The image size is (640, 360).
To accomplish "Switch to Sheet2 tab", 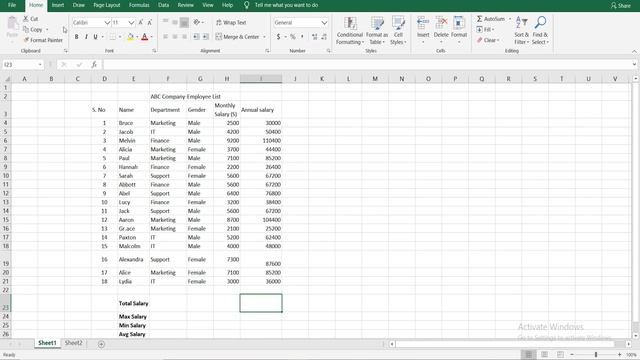I will 73,343.
